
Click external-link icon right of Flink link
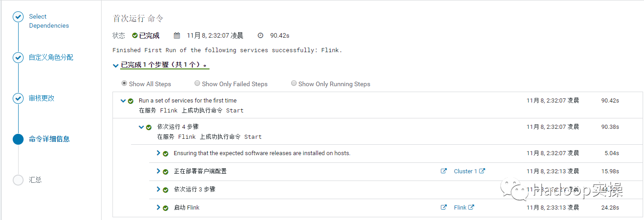pyautogui.click(x=471, y=207)
